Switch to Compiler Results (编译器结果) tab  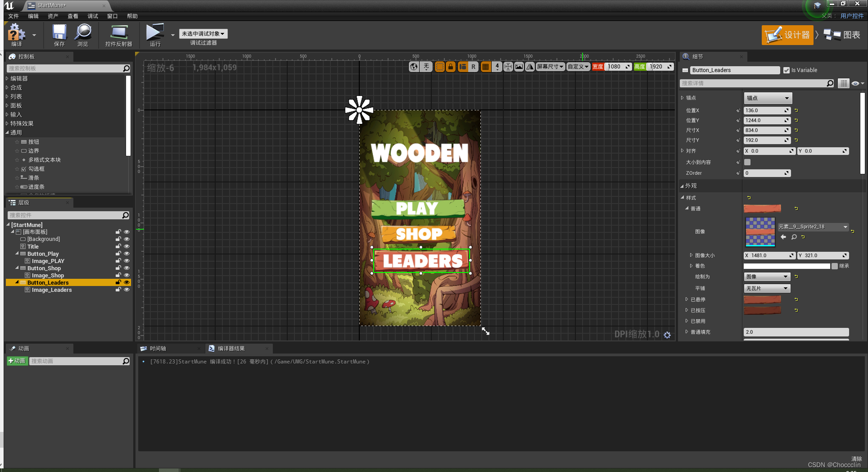click(x=231, y=349)
